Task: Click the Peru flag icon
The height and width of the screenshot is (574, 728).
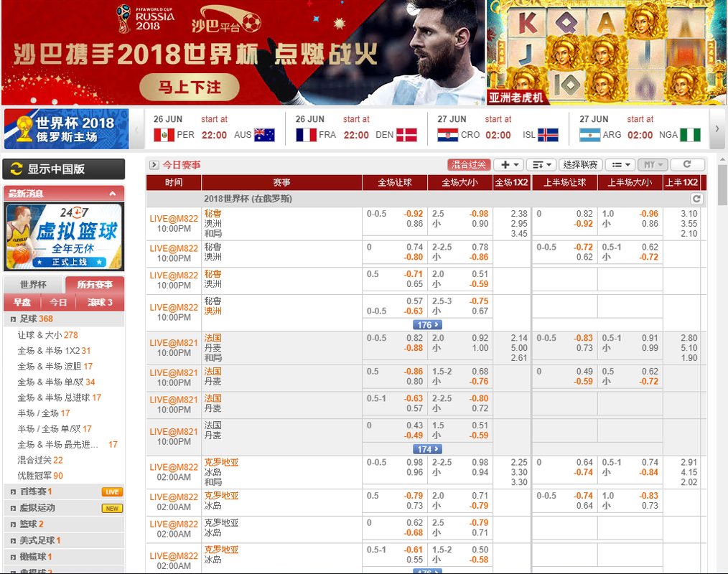Action: (164, 135)
